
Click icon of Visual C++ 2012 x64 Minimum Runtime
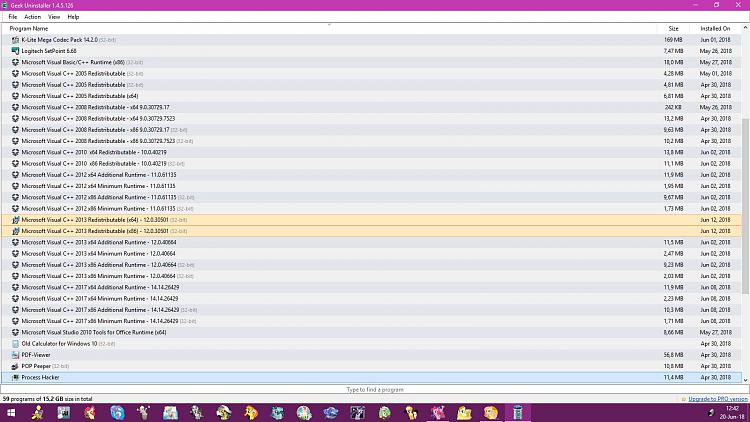coord(15,186)
